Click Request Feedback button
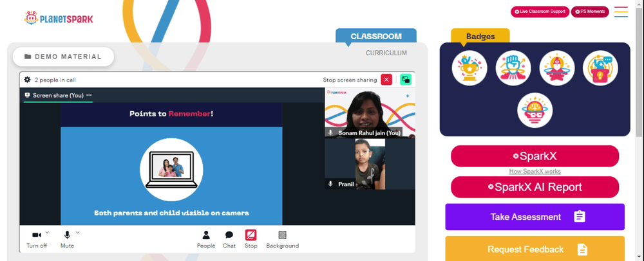 (535, 249)
